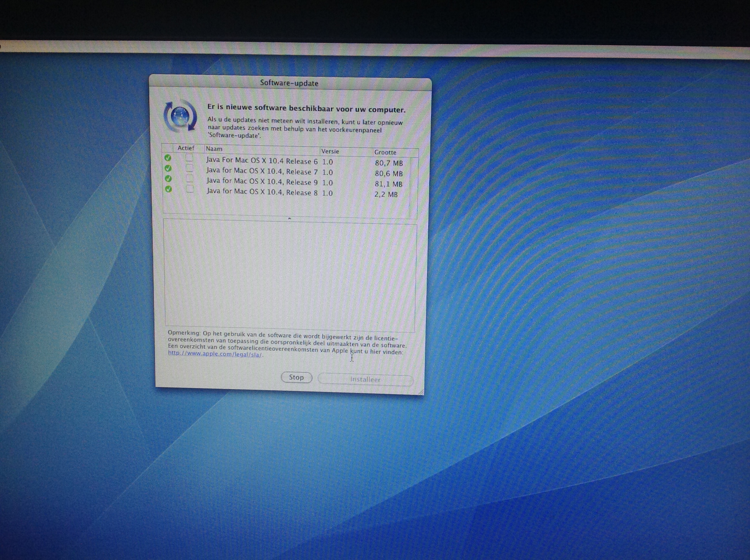
Task: Check the Actief box for Release 9
Action: click(x=190, y=178)
